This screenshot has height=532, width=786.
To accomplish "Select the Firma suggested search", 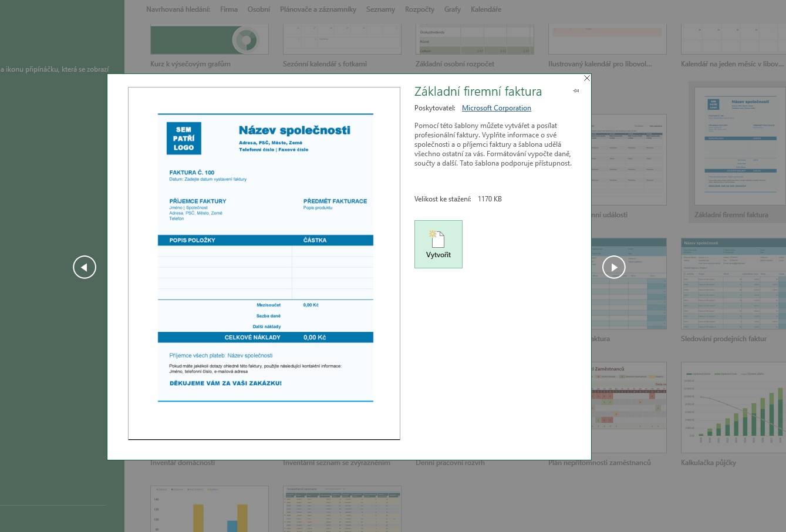I will [x=229, y=9].
